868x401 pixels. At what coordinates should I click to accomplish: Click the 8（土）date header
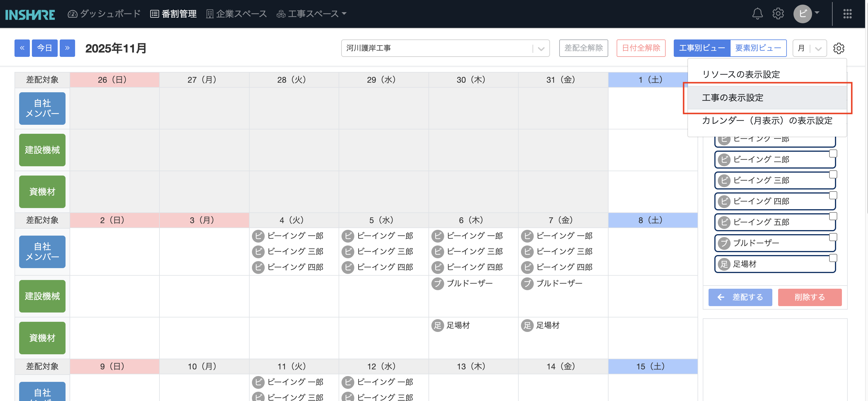click(653, 220)
